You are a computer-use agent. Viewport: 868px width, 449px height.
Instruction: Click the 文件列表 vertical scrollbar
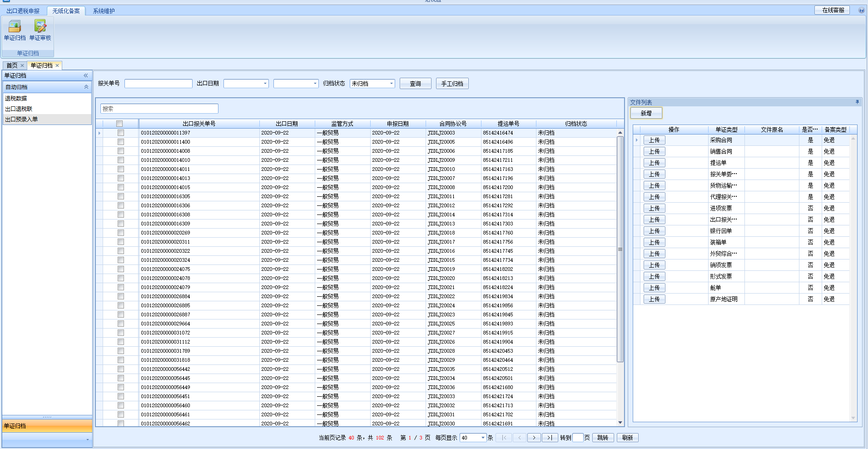[853, 278]
